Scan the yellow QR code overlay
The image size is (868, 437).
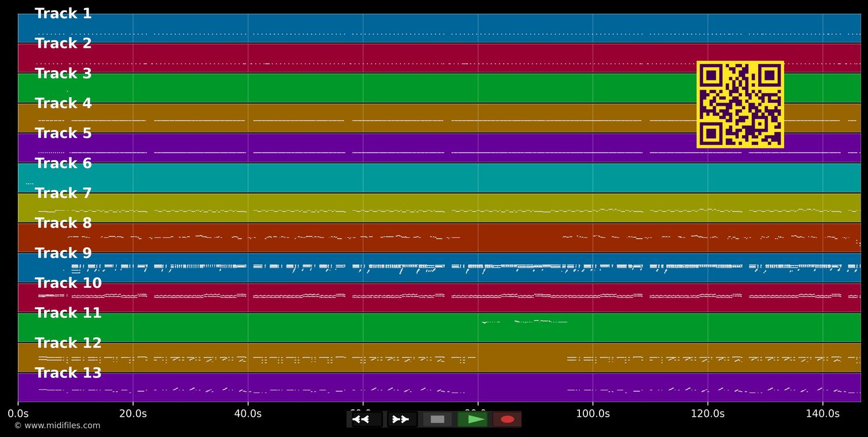click(740, 104)
